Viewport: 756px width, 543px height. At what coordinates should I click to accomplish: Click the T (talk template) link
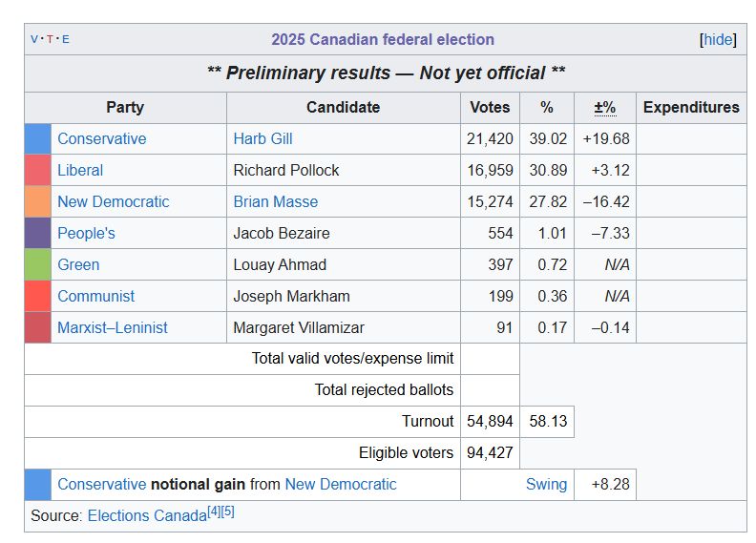click(x=51, y=39)
